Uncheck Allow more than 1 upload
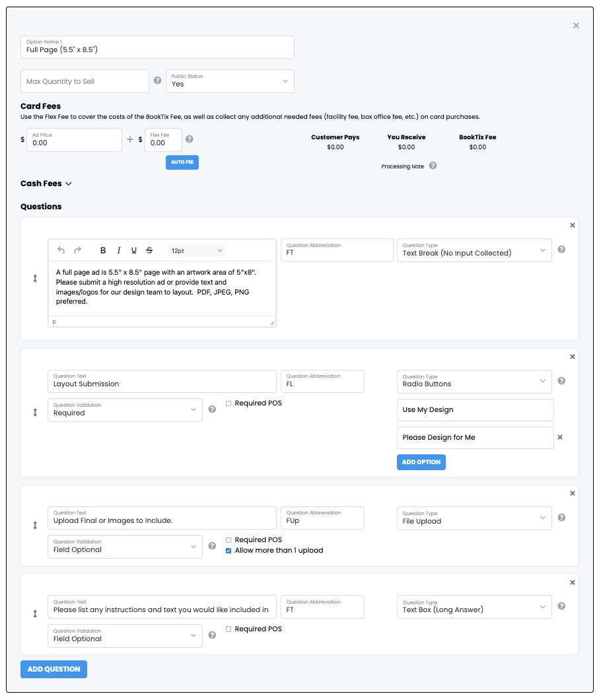Image resolution: width=601 pixels, height=700 pixels. (229, 550)
